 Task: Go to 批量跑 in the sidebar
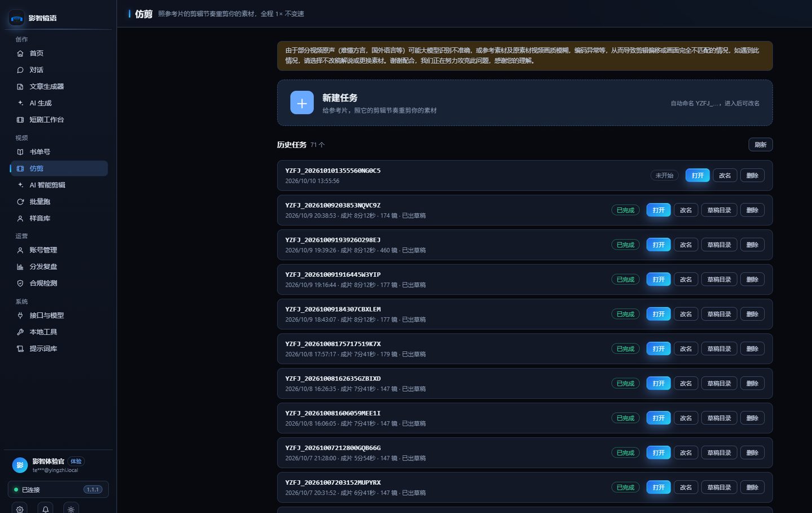click(59, 202)
